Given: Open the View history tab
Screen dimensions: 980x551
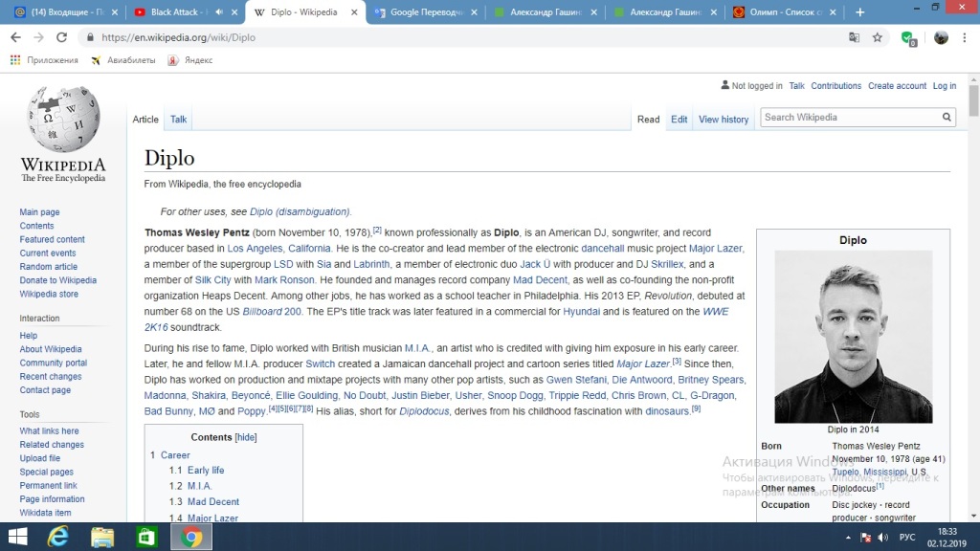Looking at the screenshot, I should click(x=724, y=120).
